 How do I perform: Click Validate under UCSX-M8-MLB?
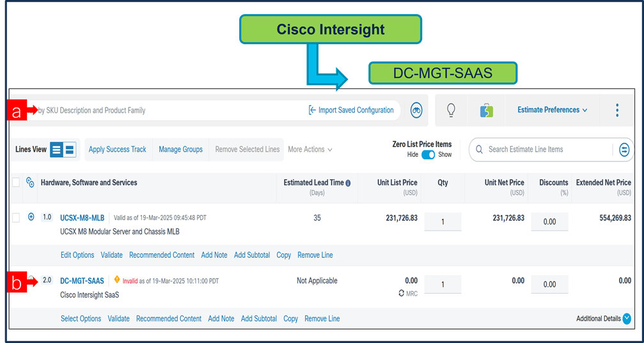(x=112, y=255)
